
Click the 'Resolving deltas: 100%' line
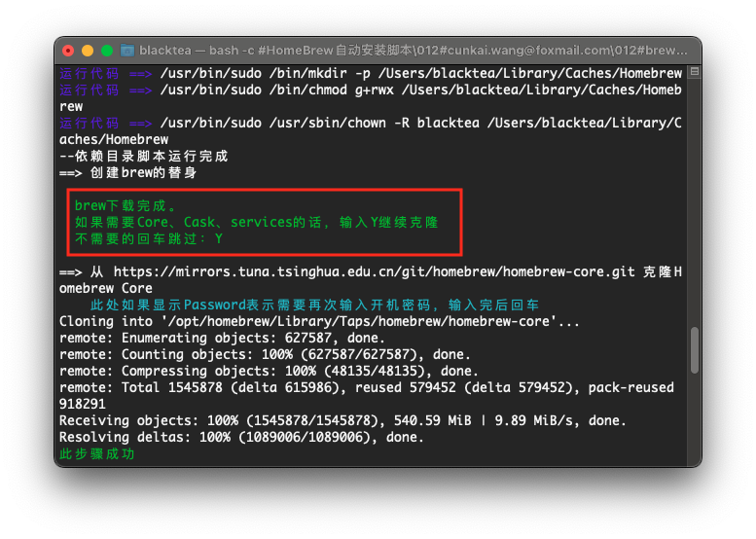pos(241,437)
